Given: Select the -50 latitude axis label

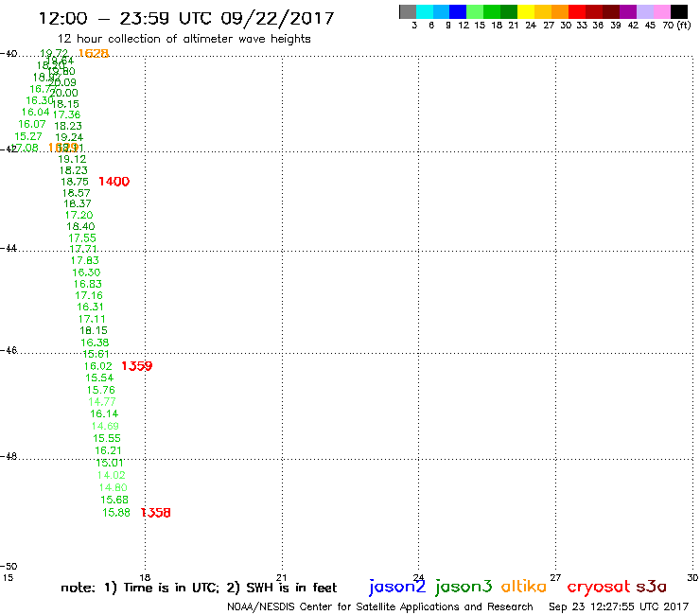Looking at the screenshot, I should click(9, 567).
